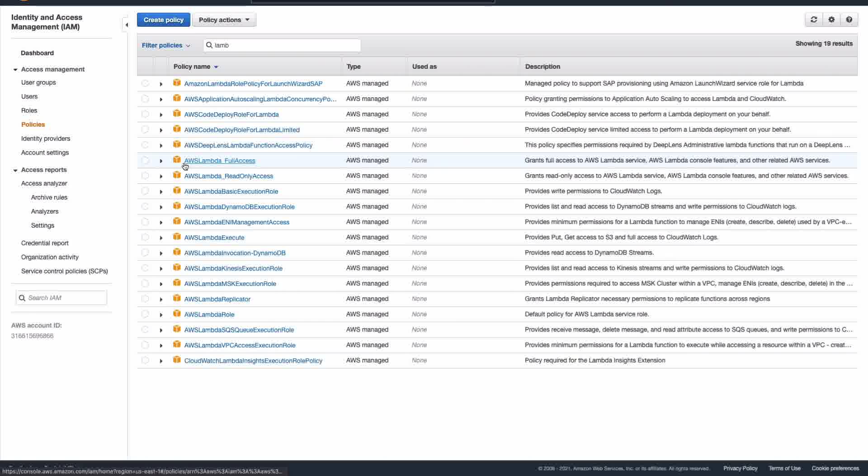The image size is (868, 476).
Task: Click the policy icon for AWSLambdaExecute
Action: click(177, 237)
